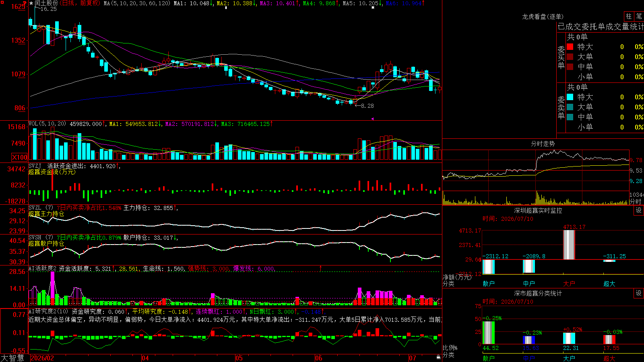The image size is (644, 362).
Task: Click the SVSH (7) indicator name
Action: click(41, 238)
